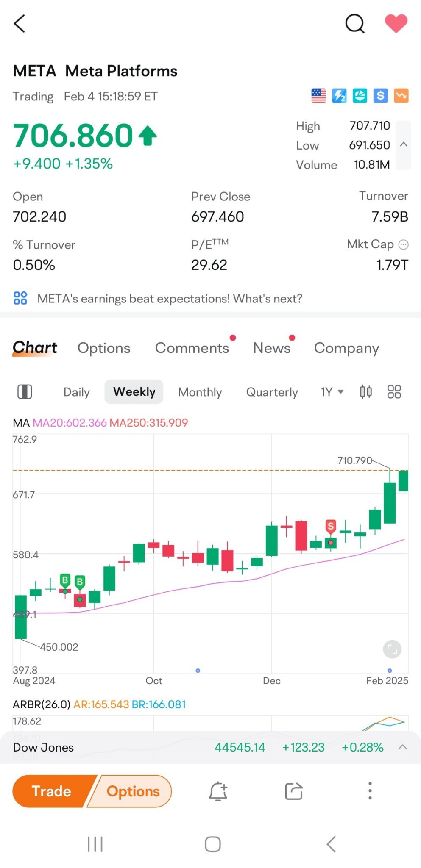Tap the blue event dot below Feb 2025
The width and height of the screenshot is (421, 868).
pyautogui.click(x=390, y=671)
